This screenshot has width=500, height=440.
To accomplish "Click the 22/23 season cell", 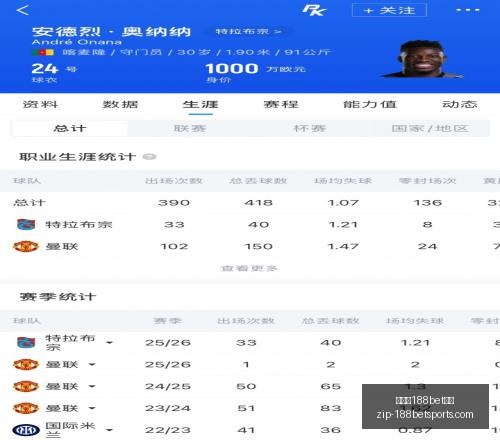I will pos(168,430).
